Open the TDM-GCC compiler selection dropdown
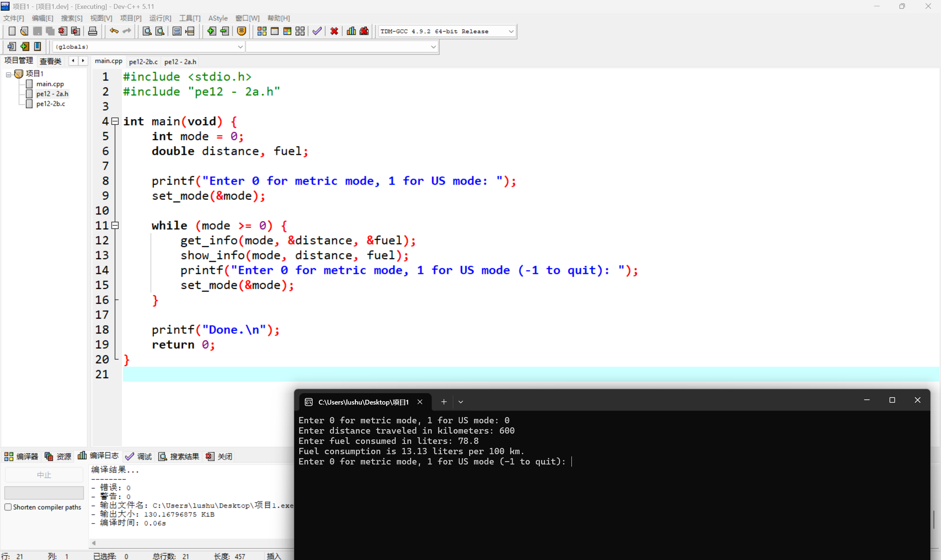Image resolution: width=941 pixels, height=560 pixels. point(511,31)
